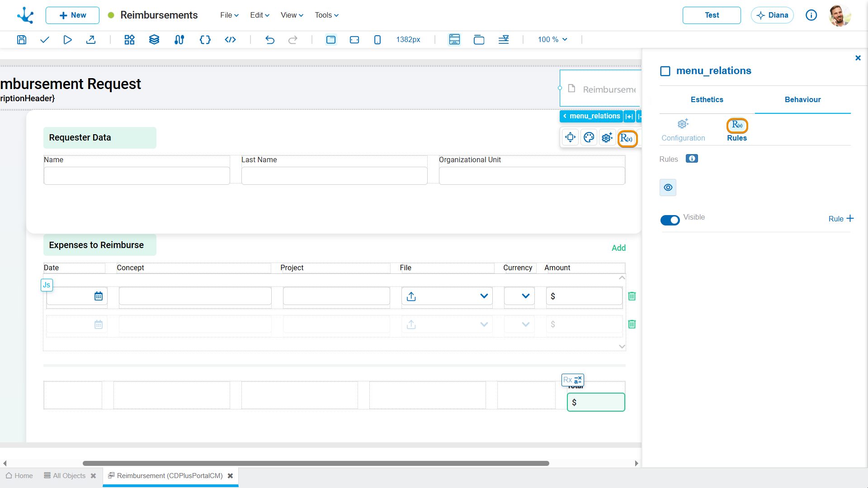Viewport: 868px width, 488px height.
Task: Select the mobile phone viewport icon
Action: coord(377,40)
